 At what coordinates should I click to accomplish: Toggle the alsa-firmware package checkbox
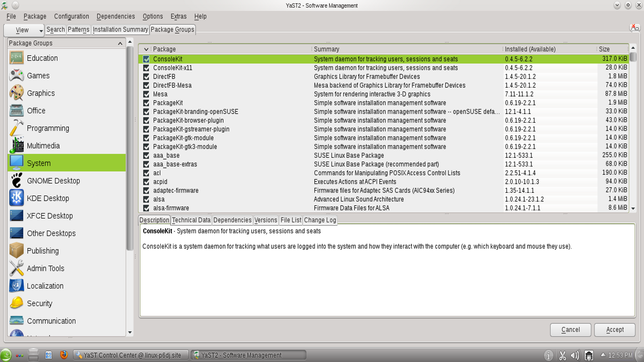tap(146, 208)
